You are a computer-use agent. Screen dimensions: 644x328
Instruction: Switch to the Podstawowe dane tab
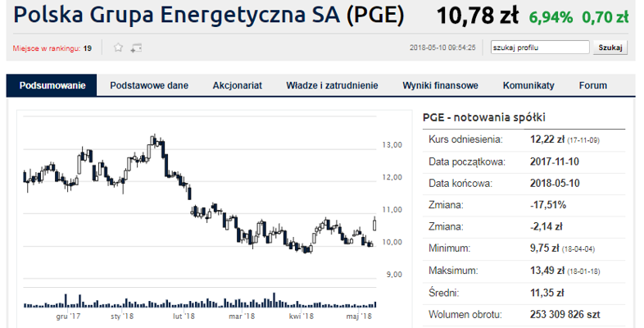click(149, 85)
